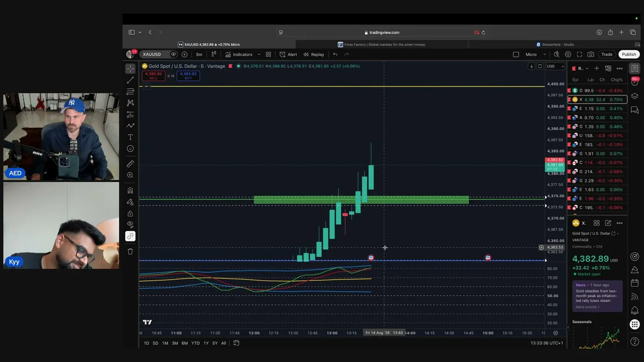Collapse the chart legend chevron
644x362 pixels.
pos(146,86)
